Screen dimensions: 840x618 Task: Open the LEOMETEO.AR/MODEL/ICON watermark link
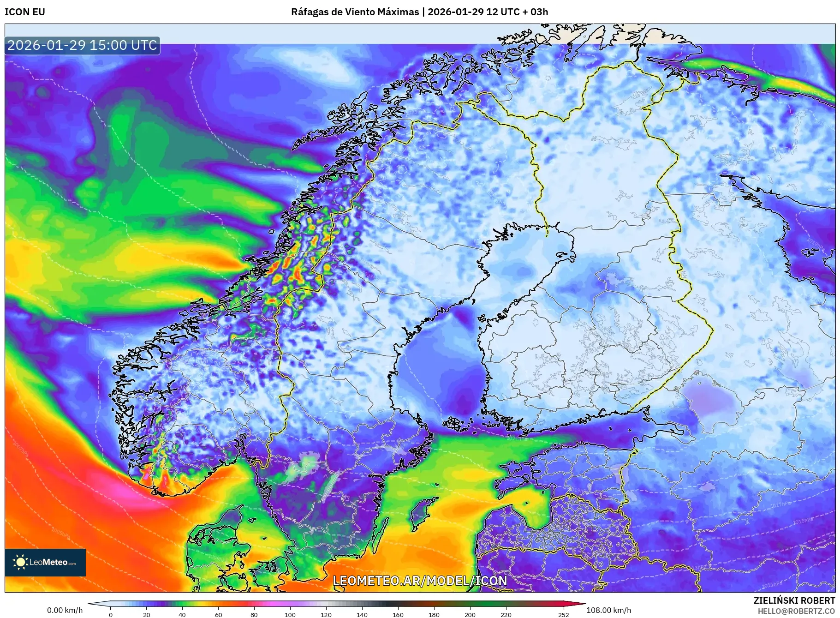click(x=420, y=581)
